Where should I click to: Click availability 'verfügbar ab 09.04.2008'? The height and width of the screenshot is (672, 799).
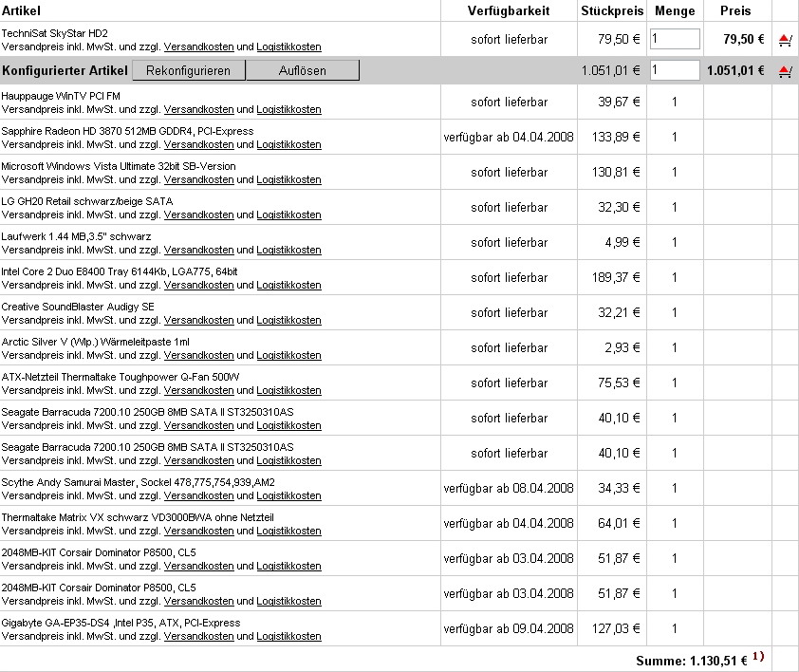click(x=509, y=629)
